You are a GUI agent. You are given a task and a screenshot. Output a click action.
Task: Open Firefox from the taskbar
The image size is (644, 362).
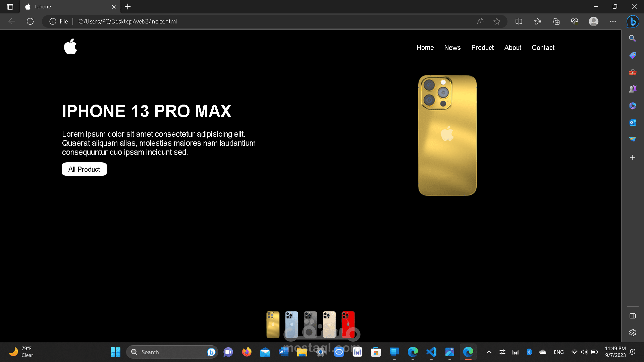(247, 352)
